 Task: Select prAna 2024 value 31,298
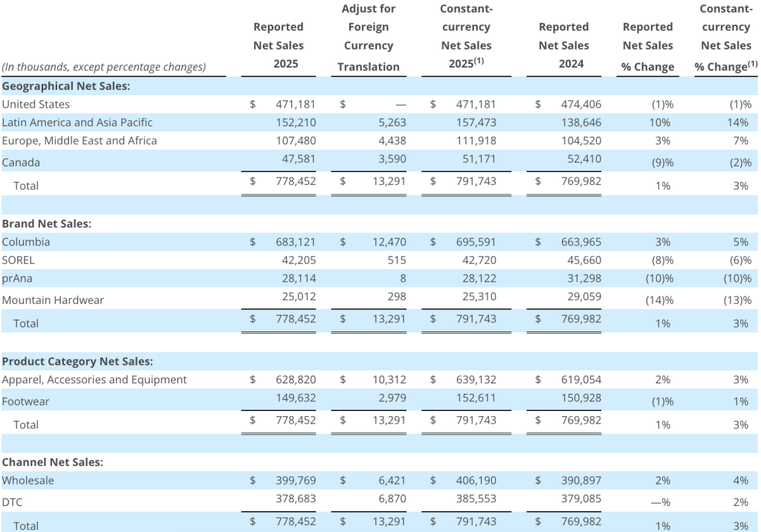click(x=584, y=279)
